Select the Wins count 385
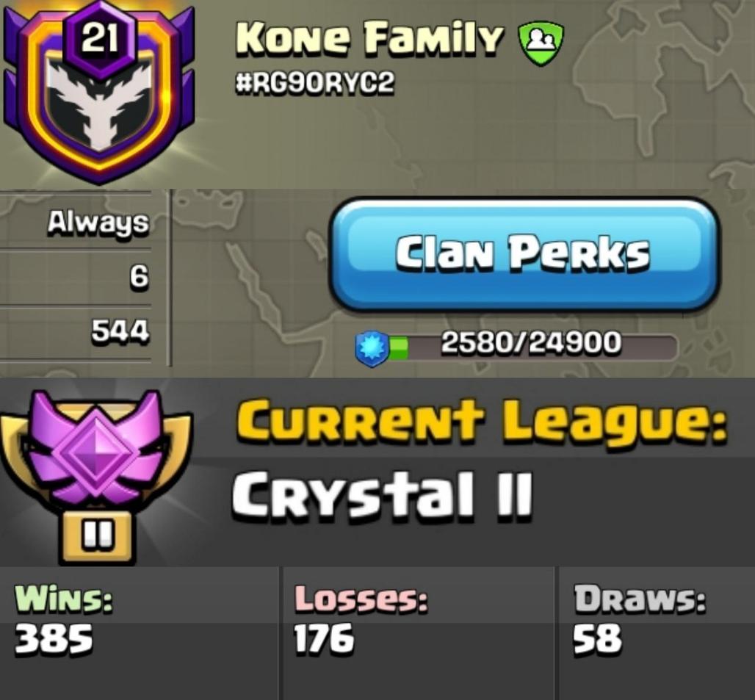The width and height of the screenshot is (755, 700). tap(54, 639)
